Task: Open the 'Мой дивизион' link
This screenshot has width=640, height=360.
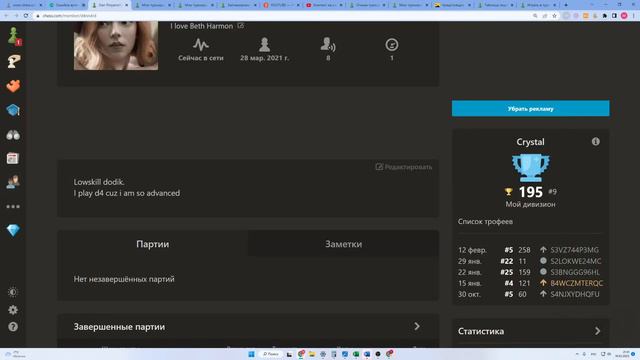Action: click(531, 204)
